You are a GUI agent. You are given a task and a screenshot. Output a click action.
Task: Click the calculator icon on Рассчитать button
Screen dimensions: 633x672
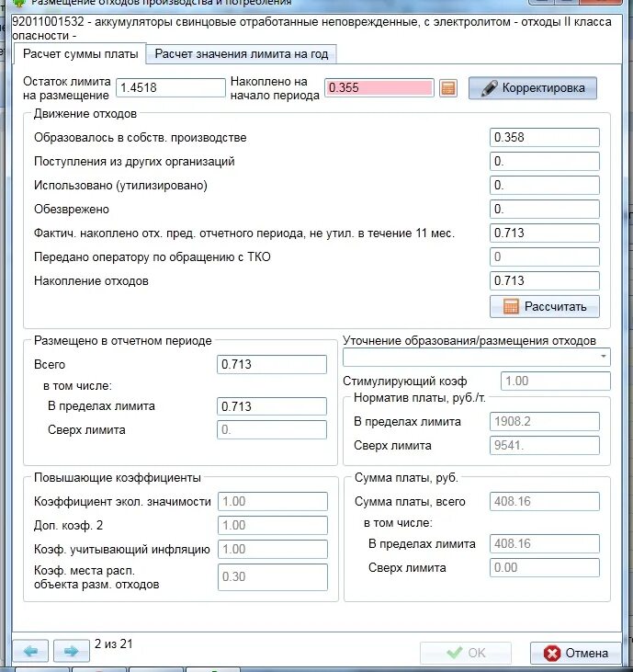coord(511,306)
